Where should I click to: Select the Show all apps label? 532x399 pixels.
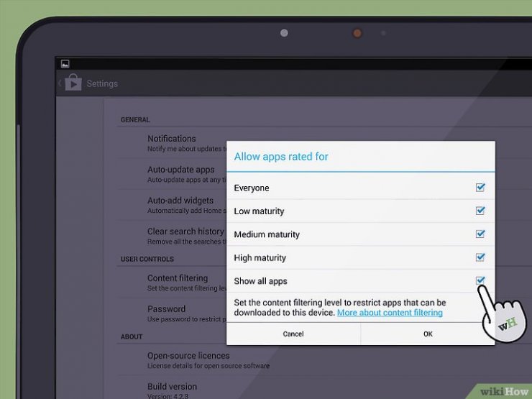click(260, 281)
